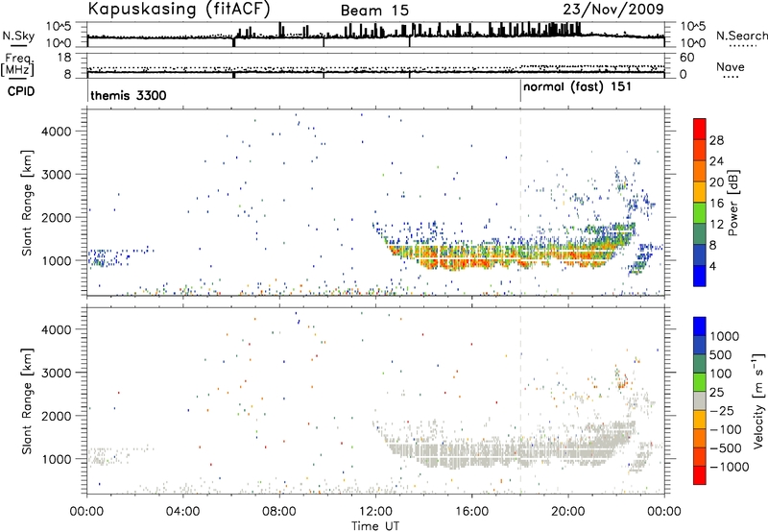
Task: Click the 'Kapuskasing (fitACF)' title text
Action: click(x=179, y=10)
